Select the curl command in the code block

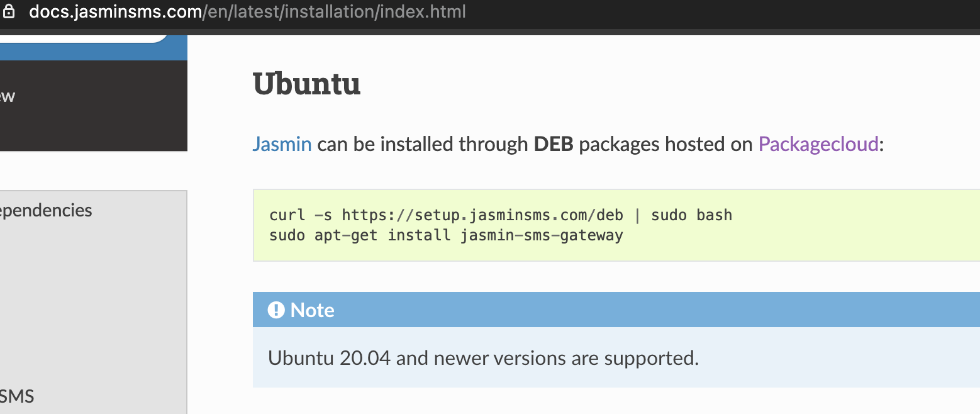click(x=500, y=215)
